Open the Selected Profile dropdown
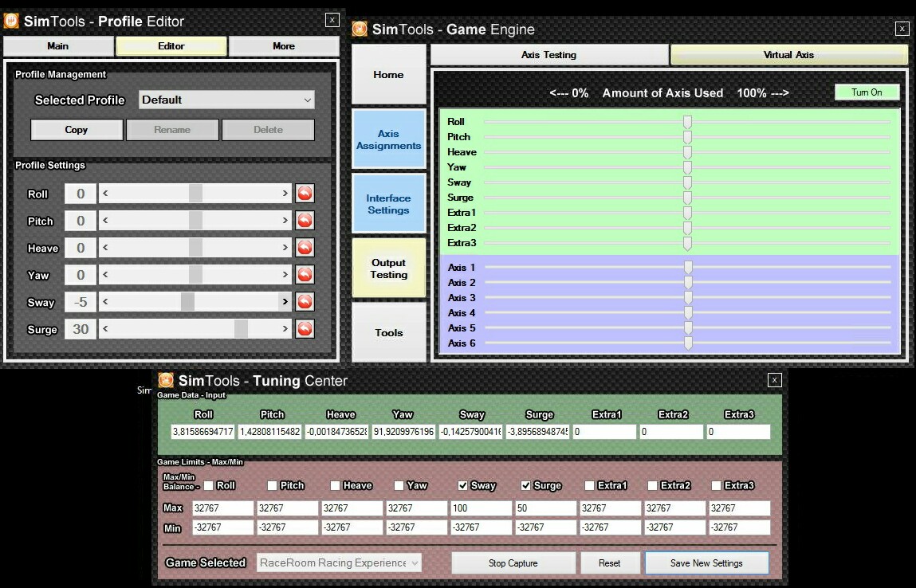Viewport: 916px width, 588px height. [x=226, y=100]
